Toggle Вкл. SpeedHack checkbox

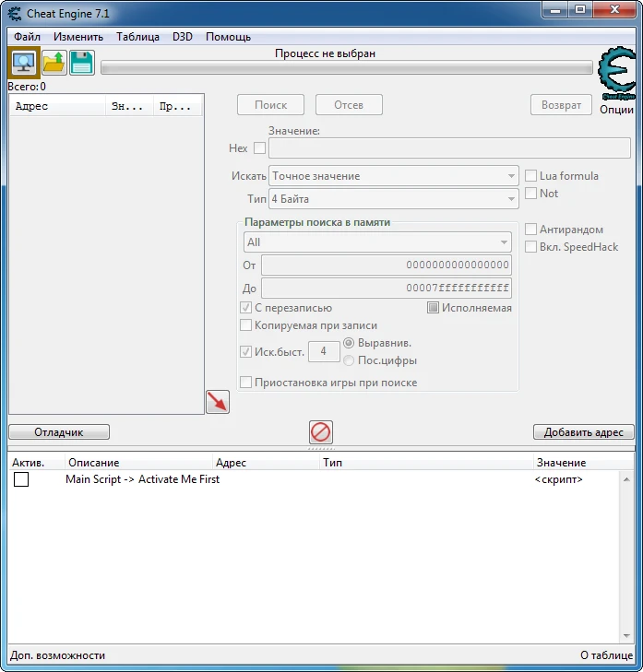click(531, 247)
